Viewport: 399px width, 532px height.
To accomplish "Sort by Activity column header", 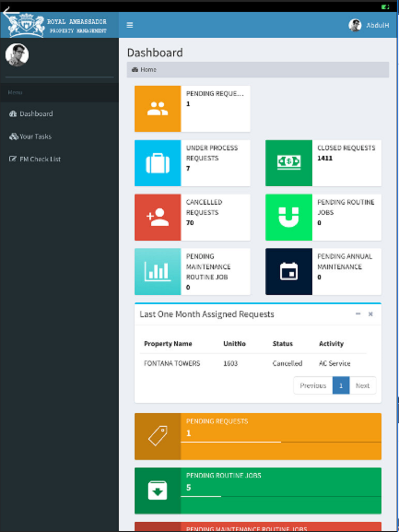I will 331,344.
